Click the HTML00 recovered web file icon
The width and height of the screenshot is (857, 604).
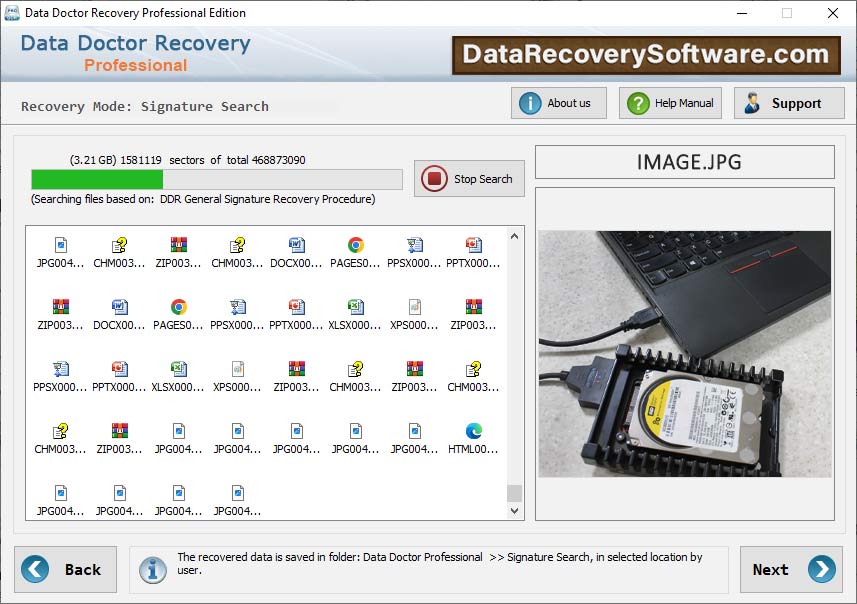point(472,433)
